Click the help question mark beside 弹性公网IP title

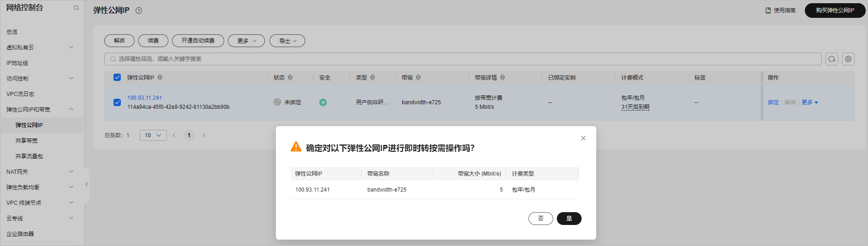[x=139, y=11]
